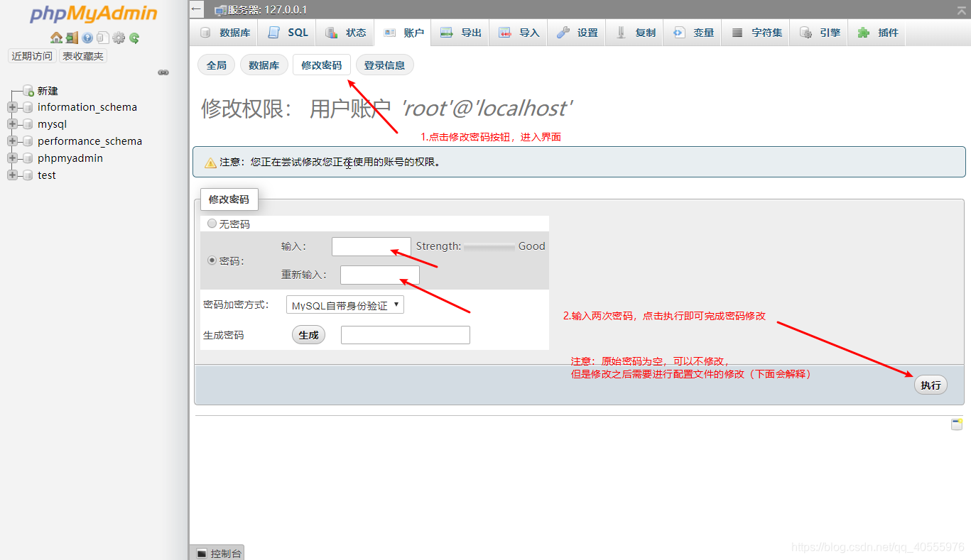Collapse navigation panel with the left arrow button
Viewport: 971px width, 560px height.
(x=197, y=9)
